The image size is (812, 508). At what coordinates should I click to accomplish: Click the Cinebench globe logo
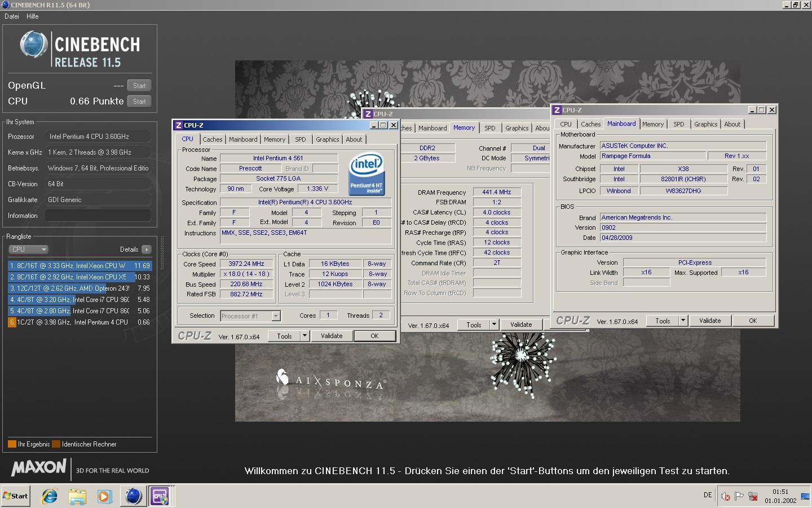(x=33, y=45)
